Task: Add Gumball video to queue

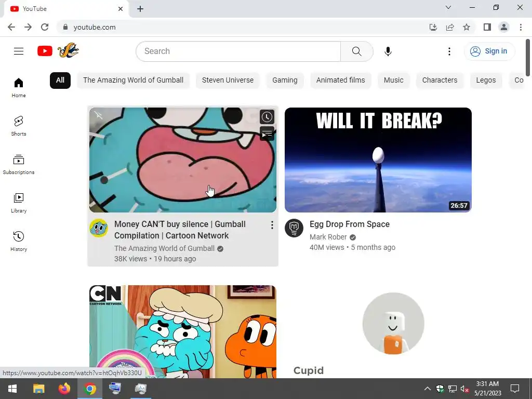Action: point(267,134)
